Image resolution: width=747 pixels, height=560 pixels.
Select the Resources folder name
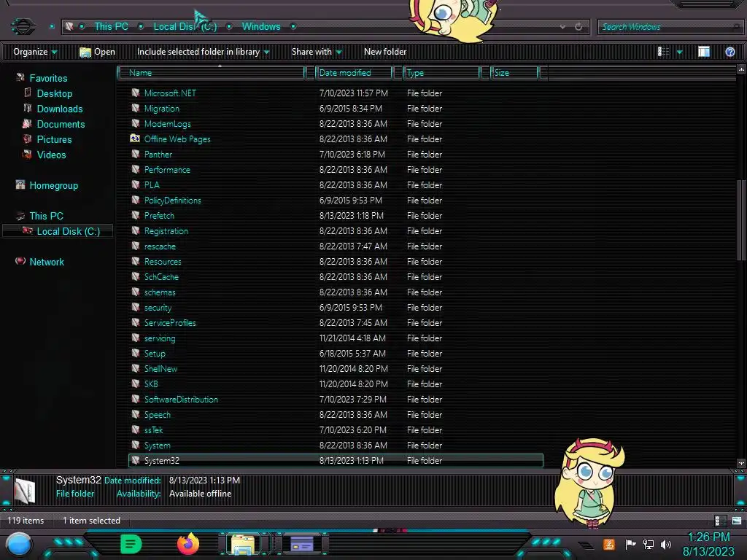(x=163, y=262)
